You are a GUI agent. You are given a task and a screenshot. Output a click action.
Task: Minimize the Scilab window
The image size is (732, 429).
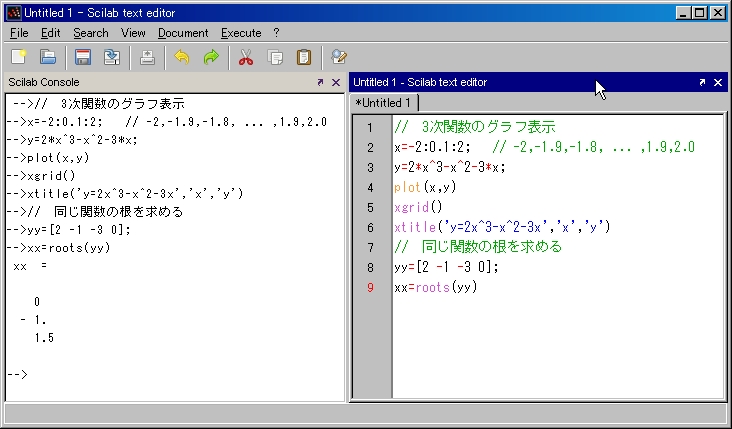683,13
